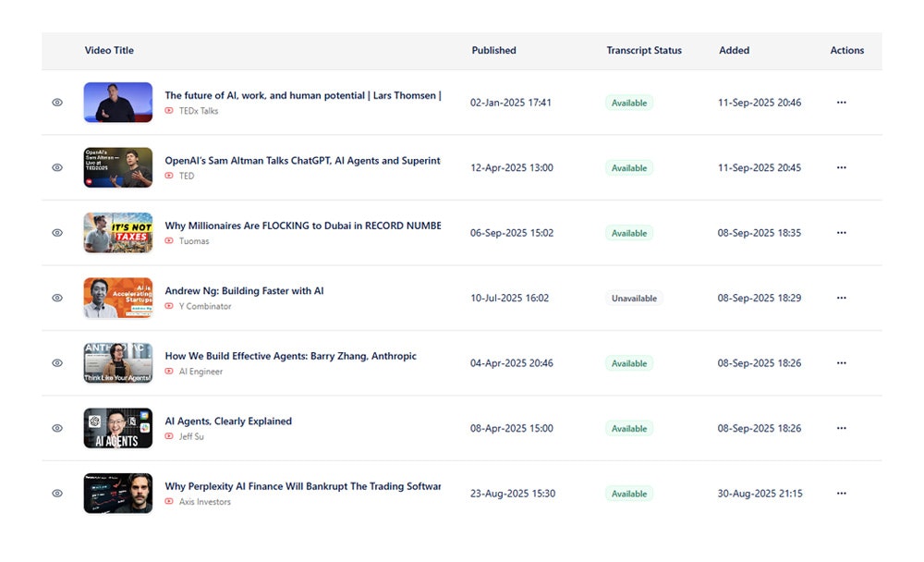Click eye icon for Andrew Ng video
Image resolution: width=924 pixels, height=562 pixels.
click(x=57, y=298)
